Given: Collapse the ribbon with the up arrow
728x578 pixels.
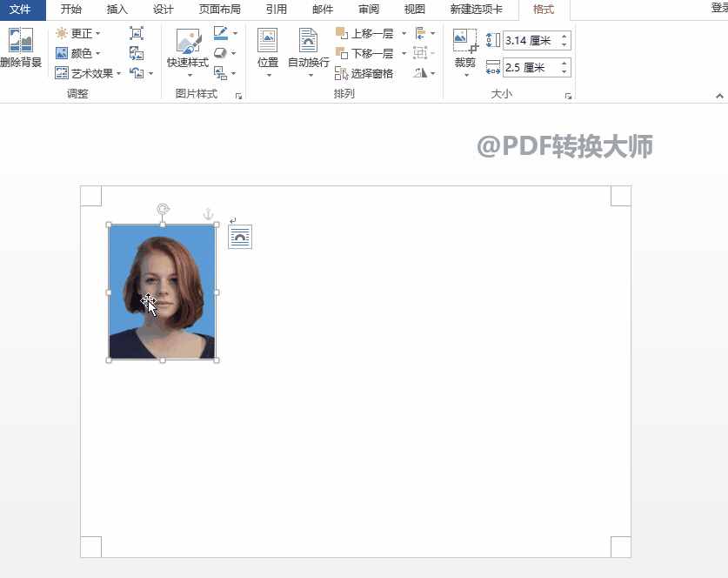Looking at the screenshot, I should click(719, 96).
